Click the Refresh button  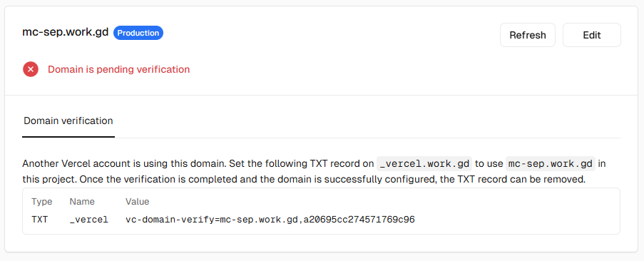[x=527, y=35]
